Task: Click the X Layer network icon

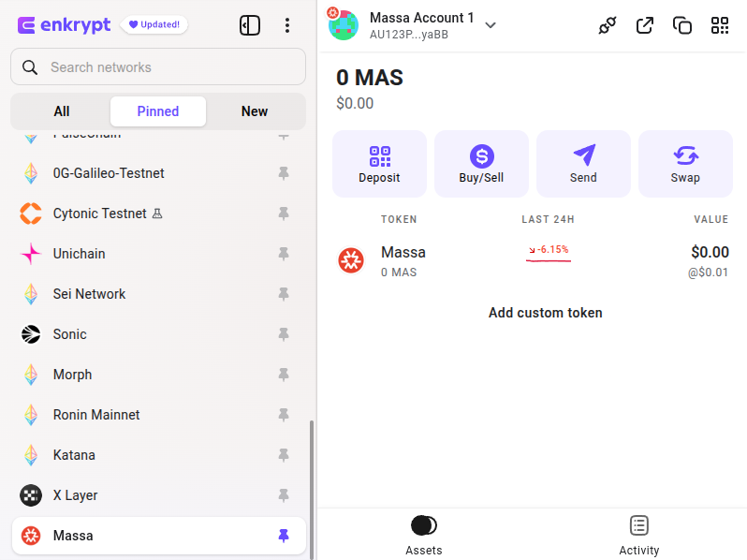Action: click(x=31, y=495)
